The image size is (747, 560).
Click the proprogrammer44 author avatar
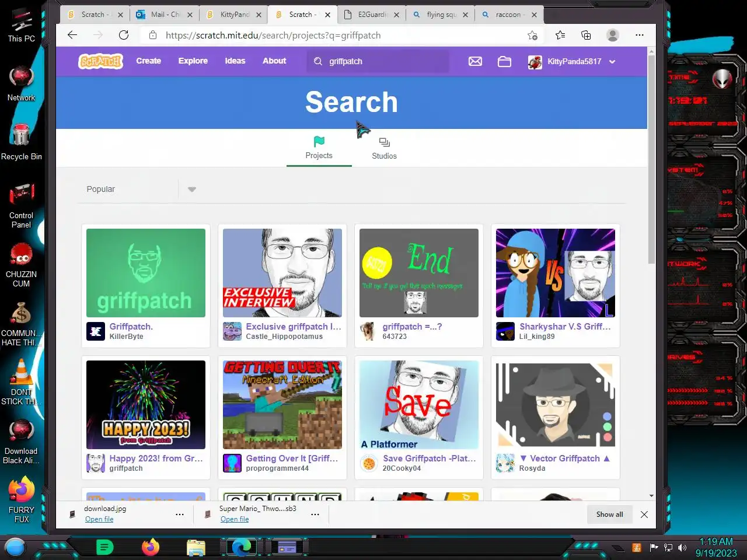coord(232,463)
